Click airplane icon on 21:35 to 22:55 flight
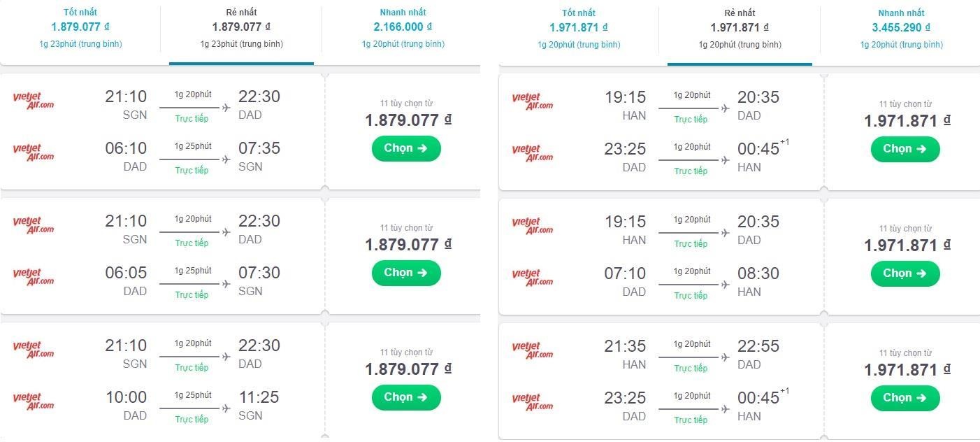 click(725, 357)
